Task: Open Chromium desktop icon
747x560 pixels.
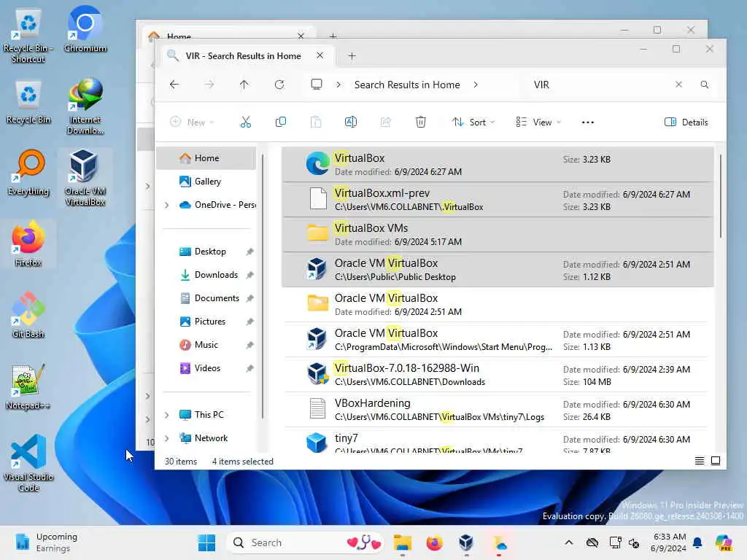Action: [x=85, y=28]
